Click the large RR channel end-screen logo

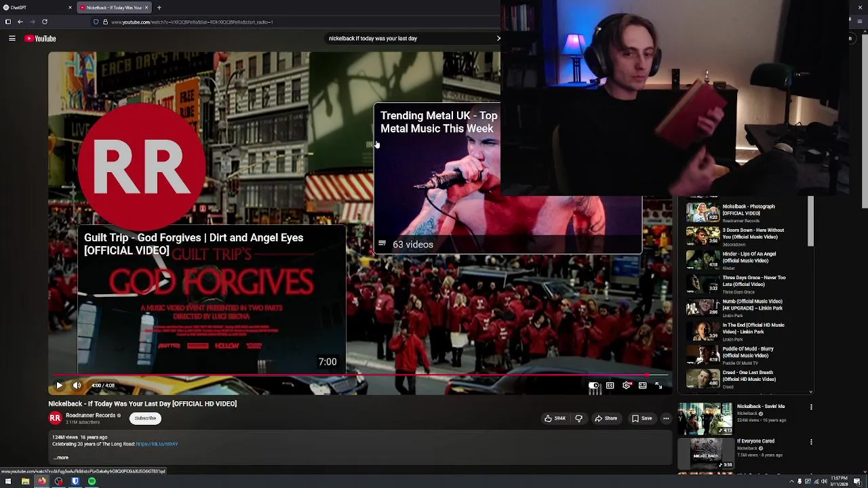point(142,168)
